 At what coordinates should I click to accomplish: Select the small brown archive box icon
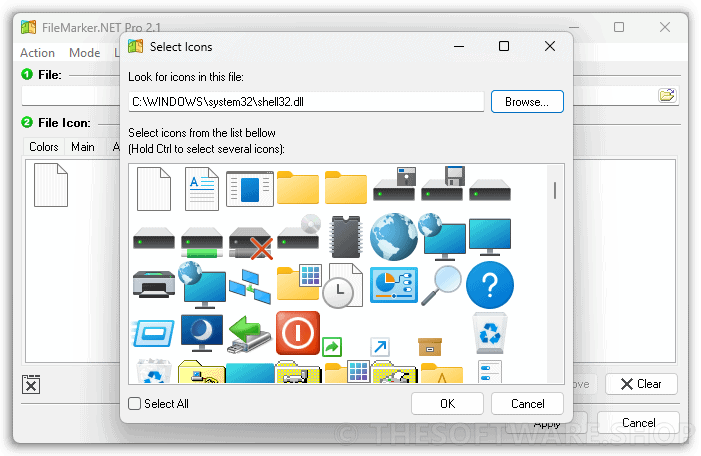coord(430,346)
